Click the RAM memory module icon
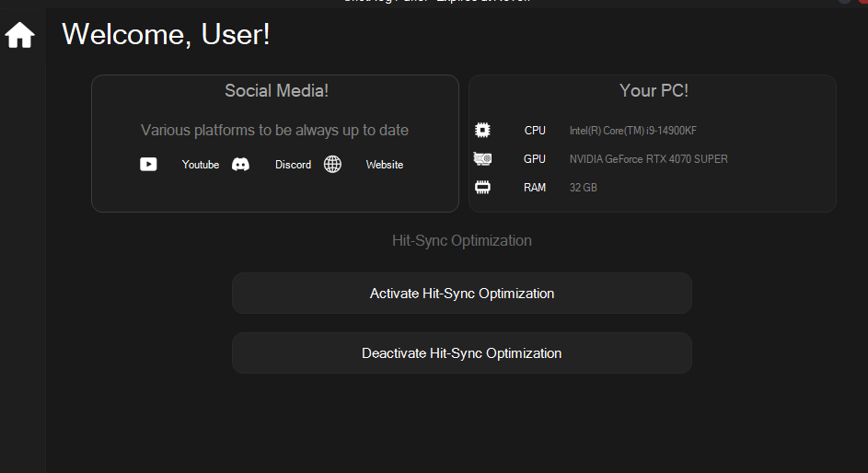 [482, 188]
